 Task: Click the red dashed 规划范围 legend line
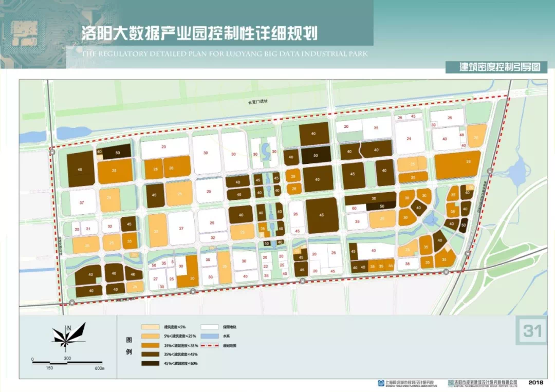tap(210, 345)
